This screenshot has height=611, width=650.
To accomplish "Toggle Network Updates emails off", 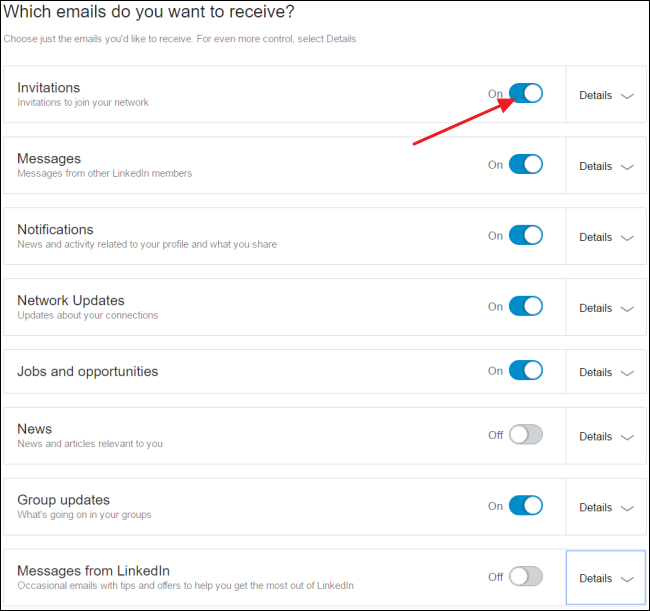I will pos(526,307).
